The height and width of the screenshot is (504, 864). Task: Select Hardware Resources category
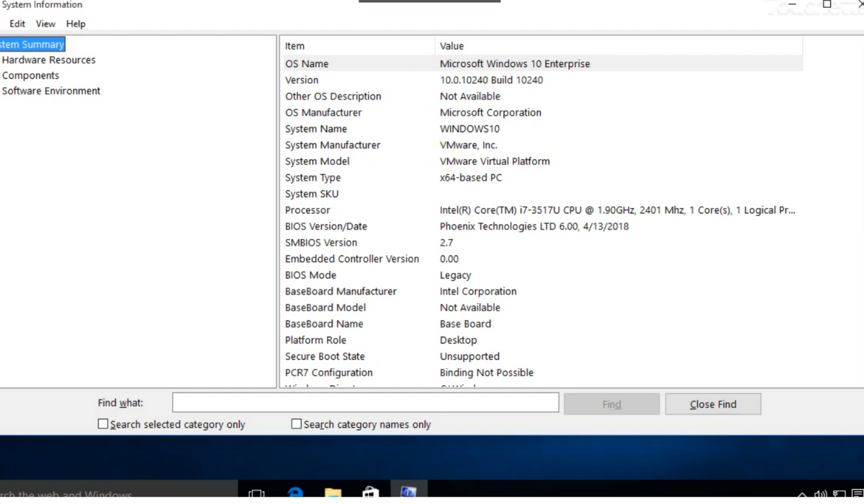(48, 60)
